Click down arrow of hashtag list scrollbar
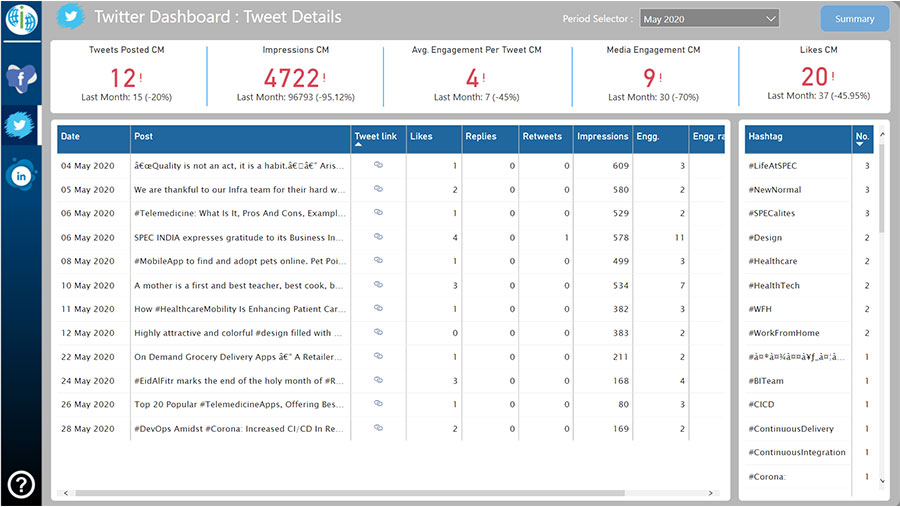Image resolution: width=900 pixels, height=507 pixels. 882,481
